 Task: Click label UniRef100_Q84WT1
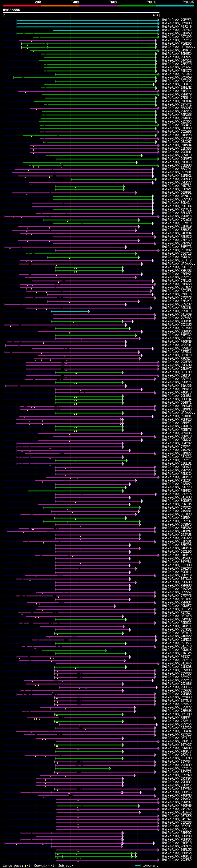[x=177, y=403]
